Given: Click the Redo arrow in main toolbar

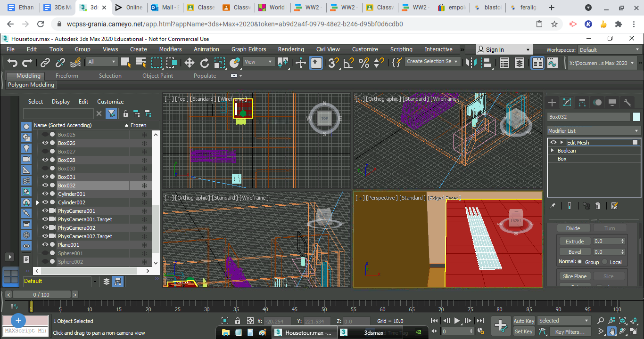Looking at the screenshot, I should tap(27, 62).
